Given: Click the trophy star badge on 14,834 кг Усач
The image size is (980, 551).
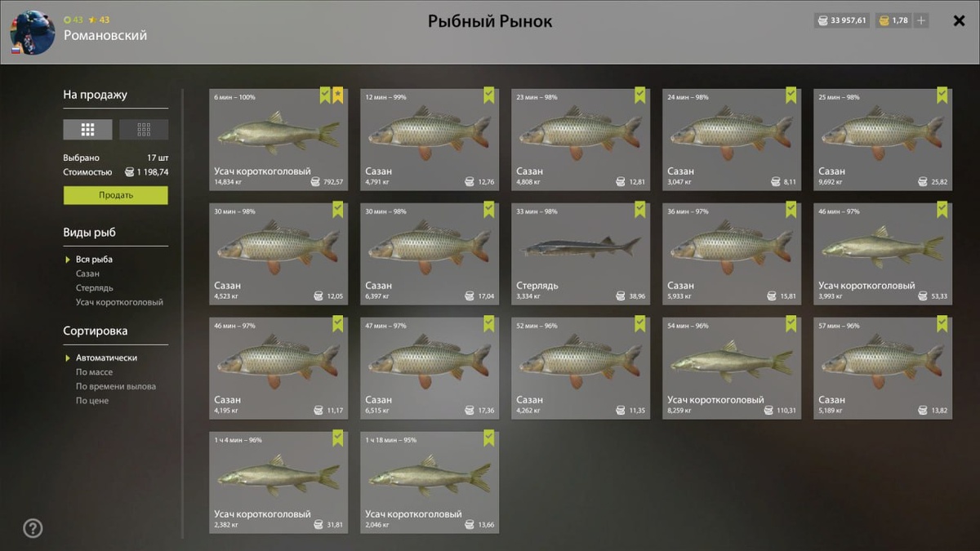Looking at the screenshot, I should (338, 96).
